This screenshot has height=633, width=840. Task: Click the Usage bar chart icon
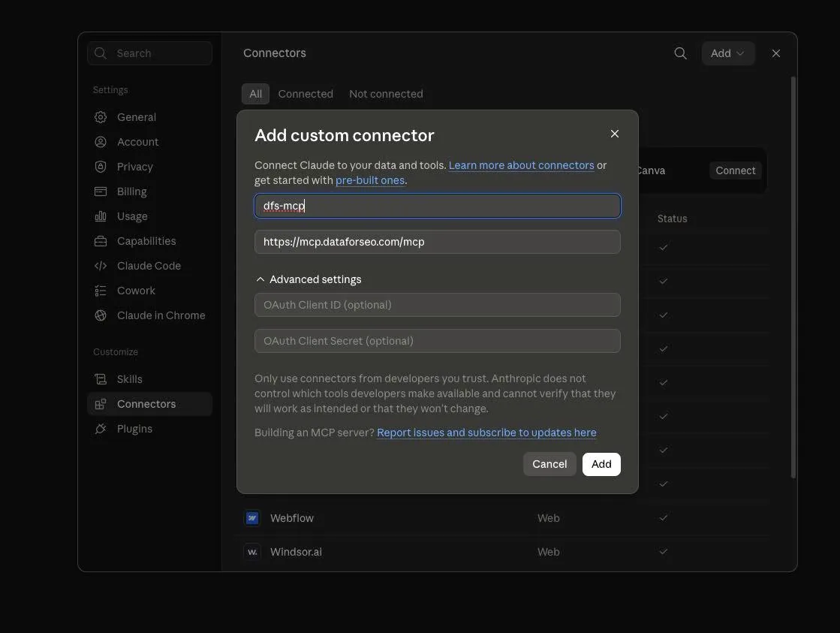pyautogui.click(x=101, y=216)
